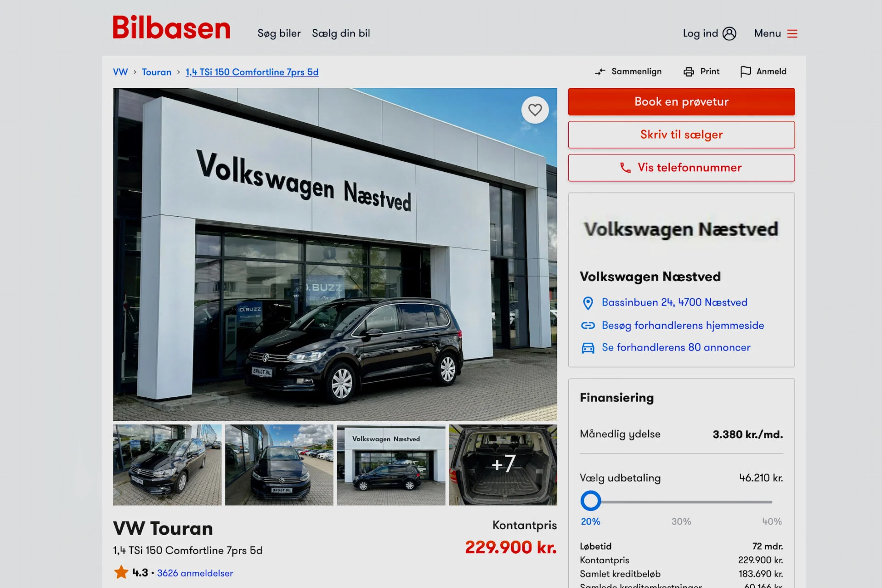Open the hamburger Menu icon
Screen dimensions: 882x588
(x=792, y=34)
